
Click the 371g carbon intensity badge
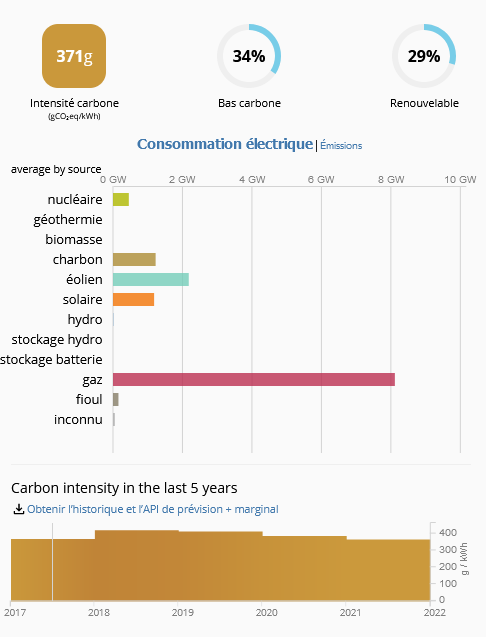point(74,56)
